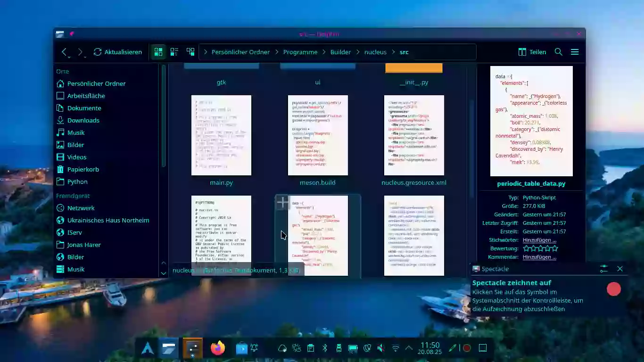Open the search magnifier in Dolphin toolbar
The image size is (644, 362).
[x=558, y=52]
